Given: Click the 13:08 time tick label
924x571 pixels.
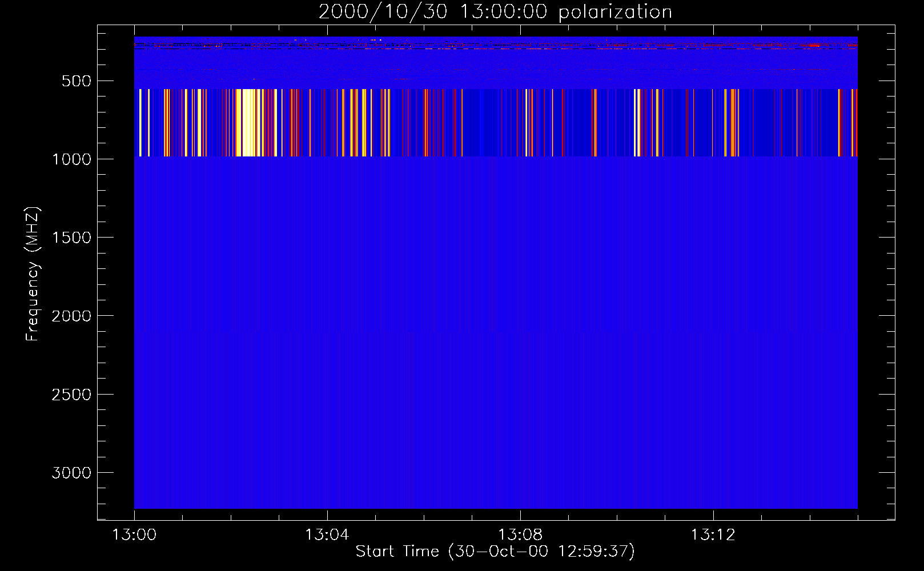Looking at the screenshot, I should tap(520, 535).
